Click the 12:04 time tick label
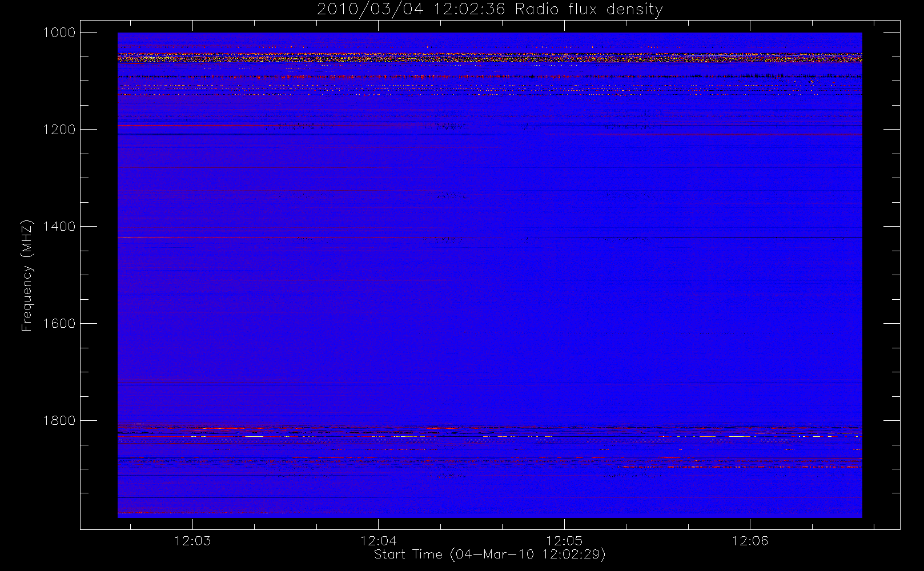The width and height of the screenshot is (924, 571). tap(379, 541)
